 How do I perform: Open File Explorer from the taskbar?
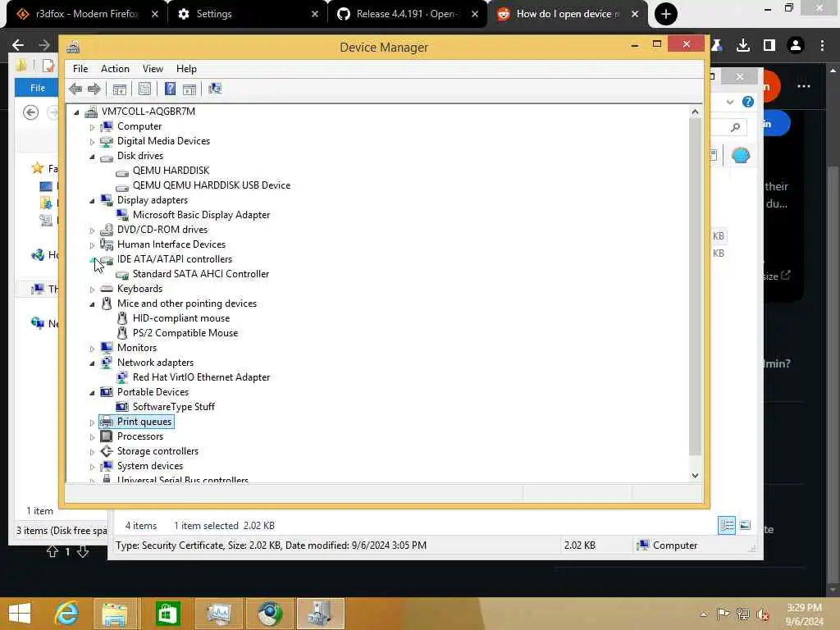tap(115, 614)
